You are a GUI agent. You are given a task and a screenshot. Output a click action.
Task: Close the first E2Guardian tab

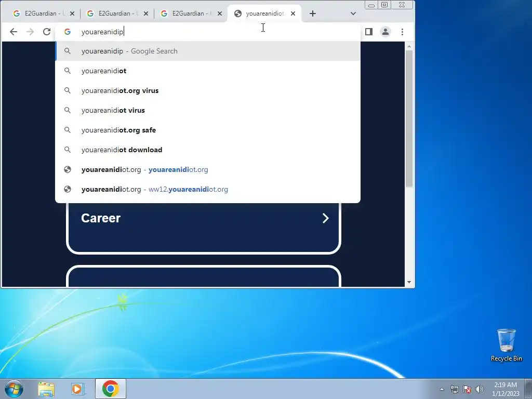click(x=72, y=14)
